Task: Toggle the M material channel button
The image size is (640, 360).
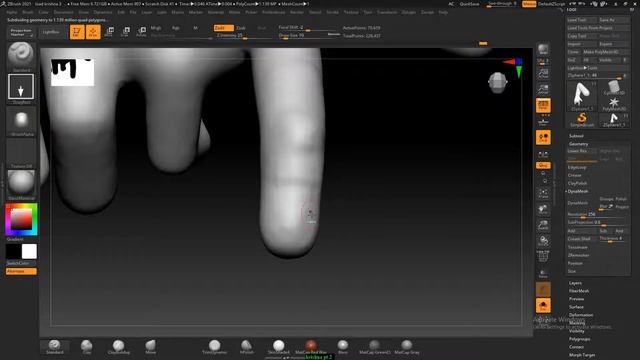Action: (x=196, y=28)
